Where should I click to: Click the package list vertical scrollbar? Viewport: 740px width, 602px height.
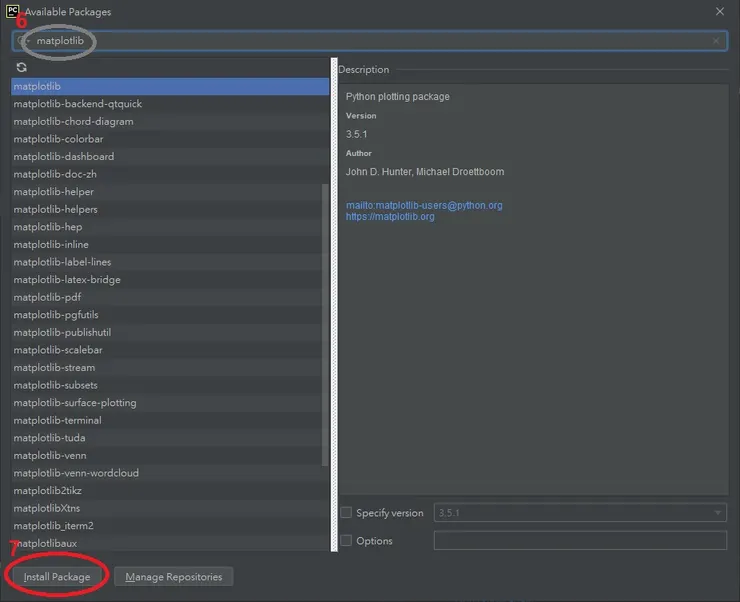(x=325, y=325)
